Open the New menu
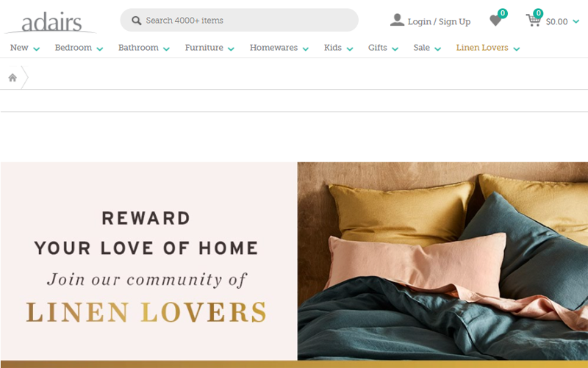This screenshot has width=588, height=368. [19, 48]
